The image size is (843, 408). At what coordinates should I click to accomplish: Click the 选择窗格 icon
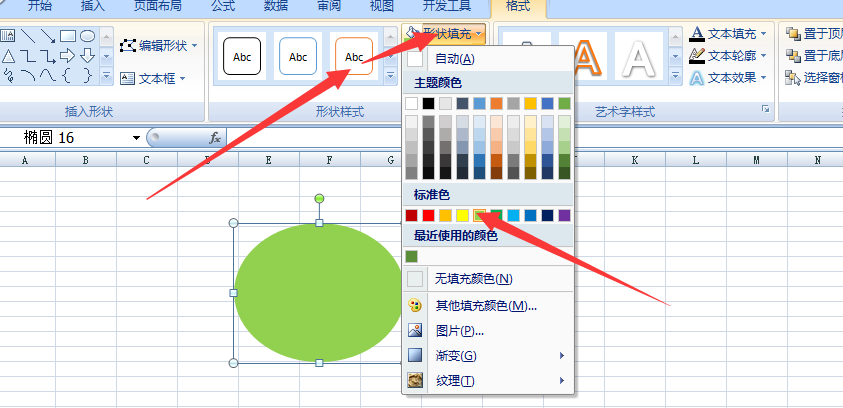click(793, 78)
